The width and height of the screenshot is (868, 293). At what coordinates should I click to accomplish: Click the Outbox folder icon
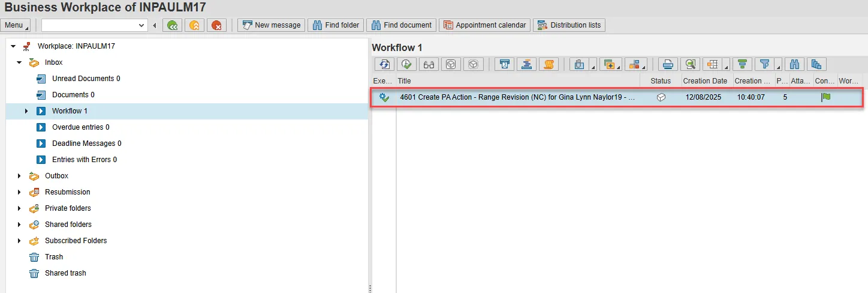(34, 176)
